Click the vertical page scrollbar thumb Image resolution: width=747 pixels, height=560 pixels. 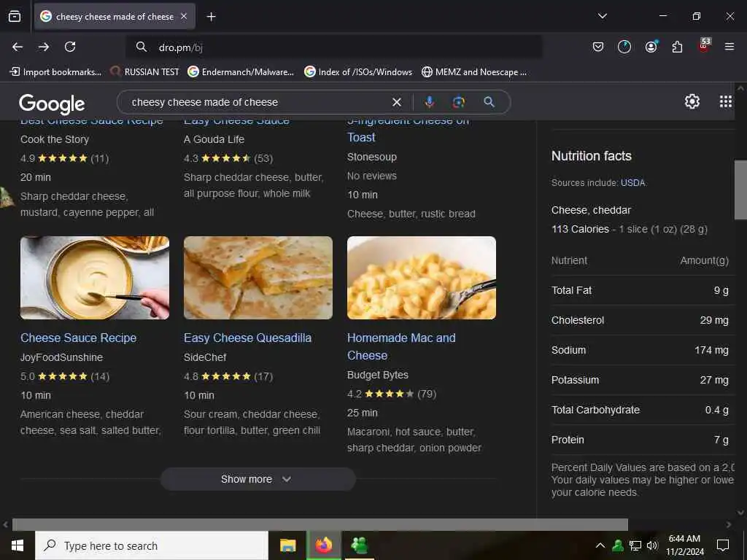[x=740, y=190]
